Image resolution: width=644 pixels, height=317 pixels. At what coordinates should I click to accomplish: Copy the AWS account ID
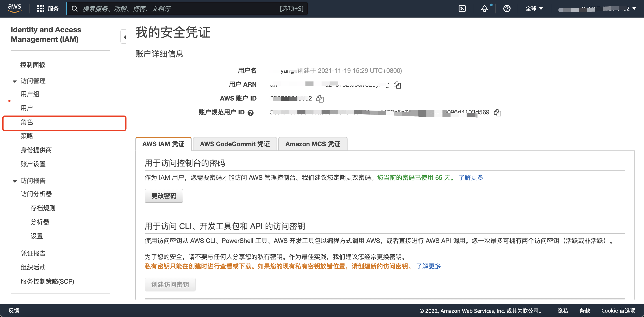coord(320,99)
